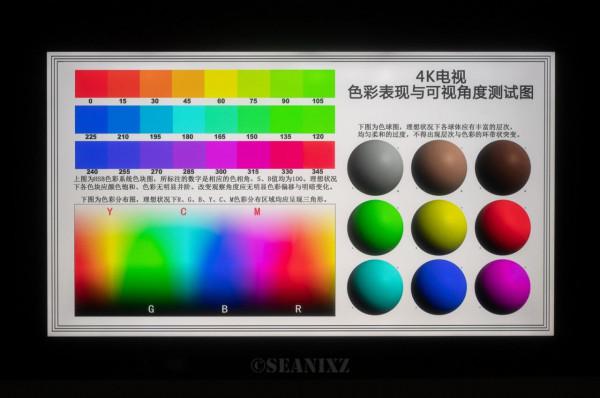Select the indigo block labeled 255

(124, 155)
